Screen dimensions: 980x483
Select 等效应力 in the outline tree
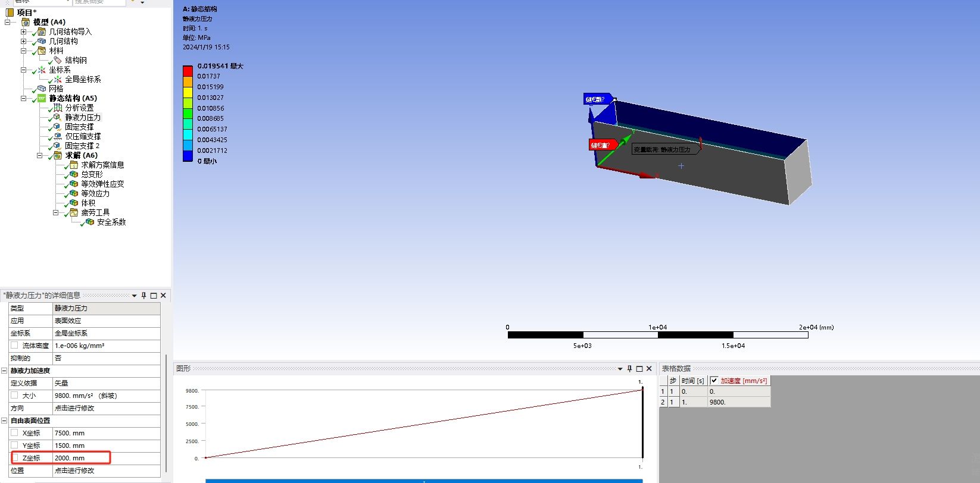(95, 193)
